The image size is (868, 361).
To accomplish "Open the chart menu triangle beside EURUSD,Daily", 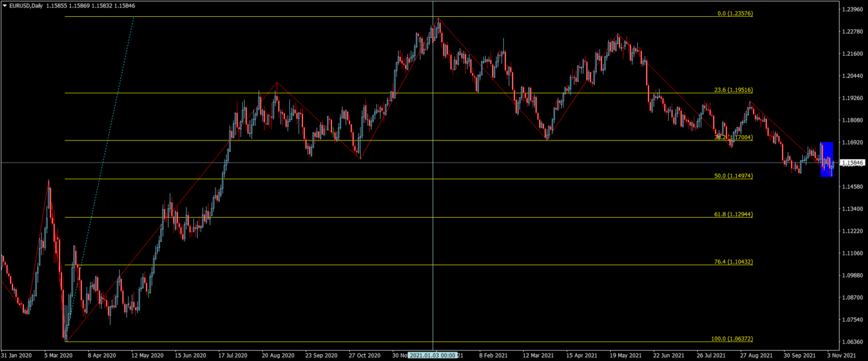I will [5, 5].
